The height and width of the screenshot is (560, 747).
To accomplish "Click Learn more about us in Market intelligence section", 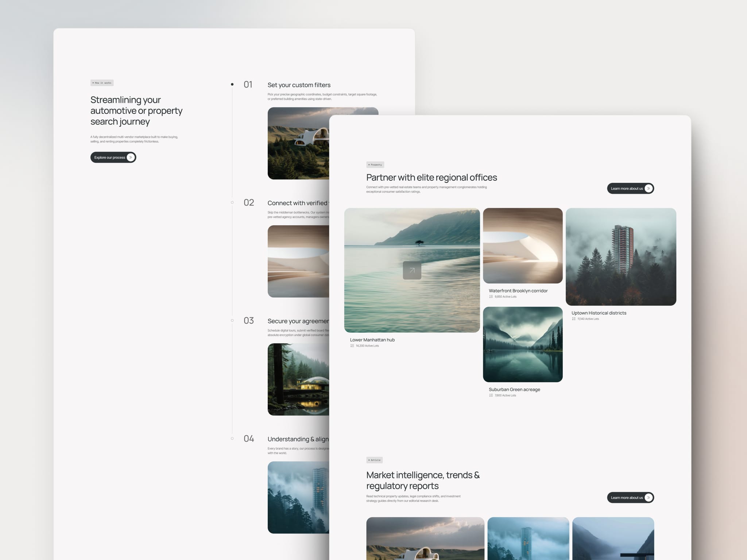I will coord(630,498).
